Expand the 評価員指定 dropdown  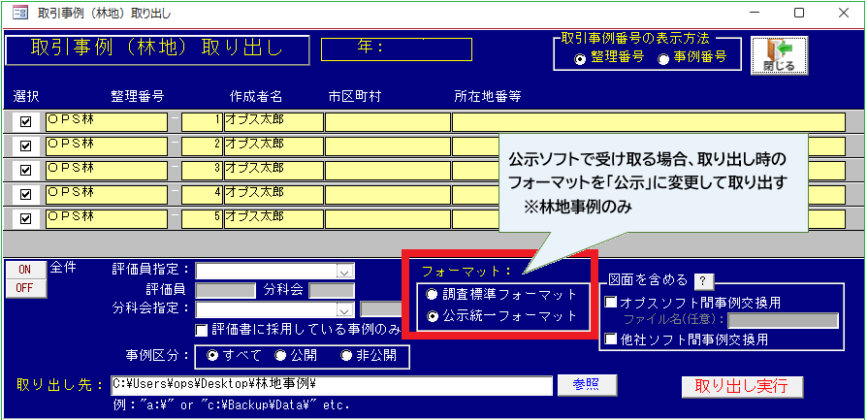point(343,272)
